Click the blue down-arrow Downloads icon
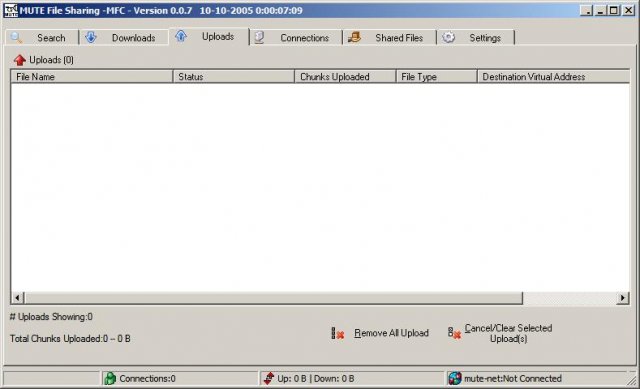The width and height of the screenshot is (640, 389). click(91, 37)
